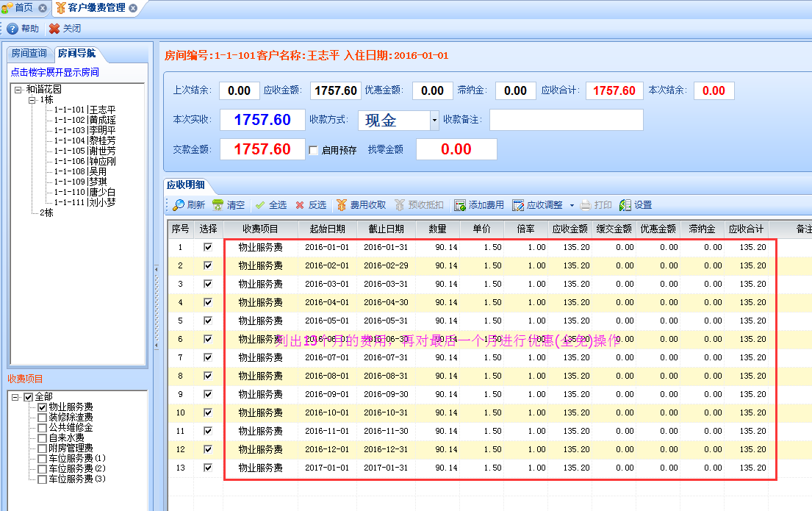The height and width of the screenshot is (511, 812).
Task: Click the 设置 settings icon
Action: [625, 205]
